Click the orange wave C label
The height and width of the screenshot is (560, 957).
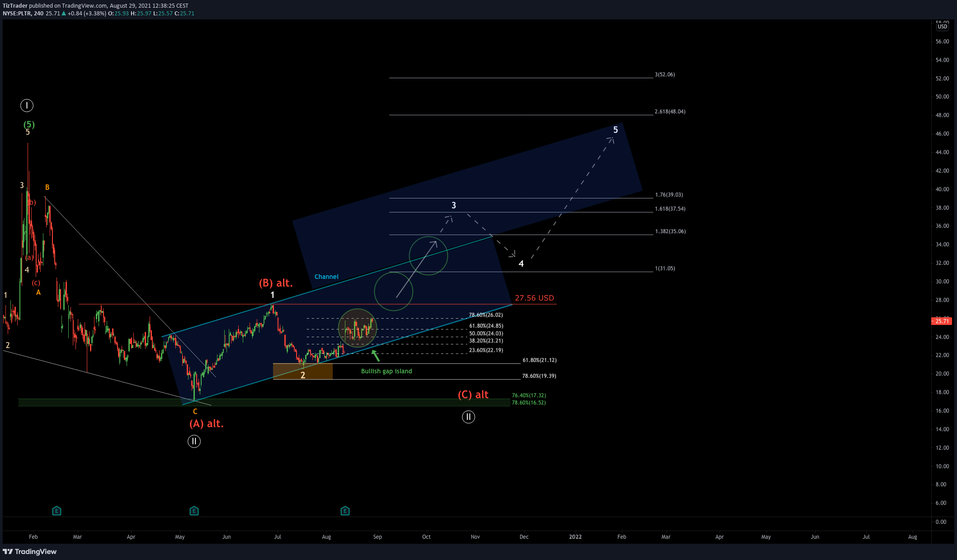pyautogui.click(x=195, y=411)
